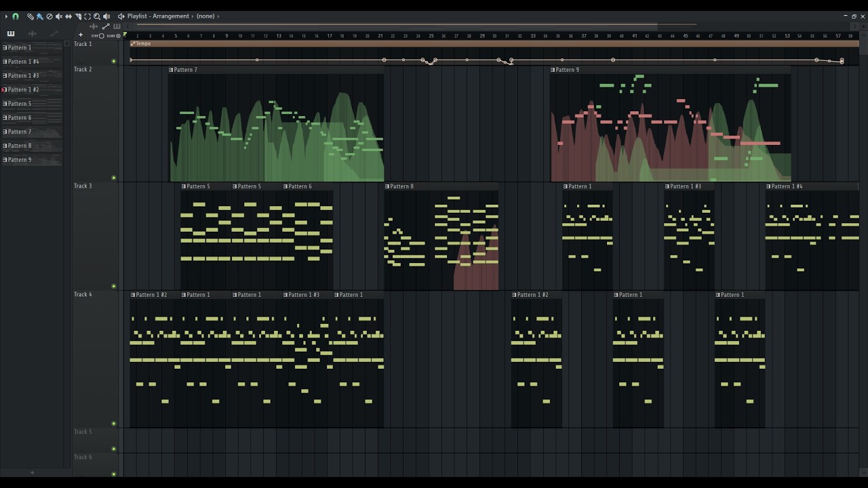
Task: Open the Pattern 8 clip menu icon
Action: 387,186
